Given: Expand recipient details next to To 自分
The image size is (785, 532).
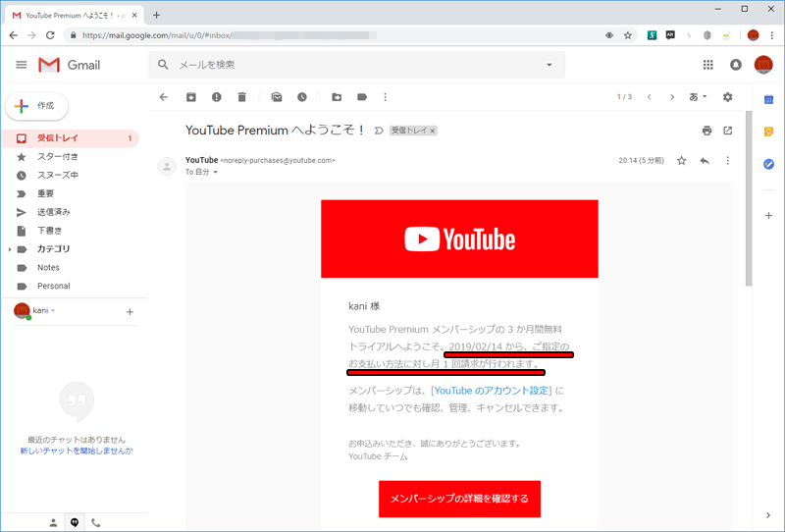Looking at the screenshot, I should pos(215,173).
